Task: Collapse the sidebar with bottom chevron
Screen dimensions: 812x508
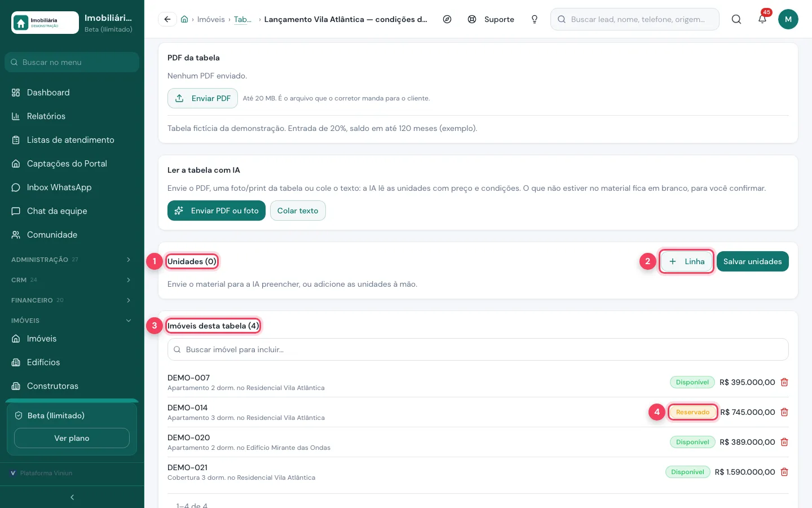Action: tap(72, 497)
